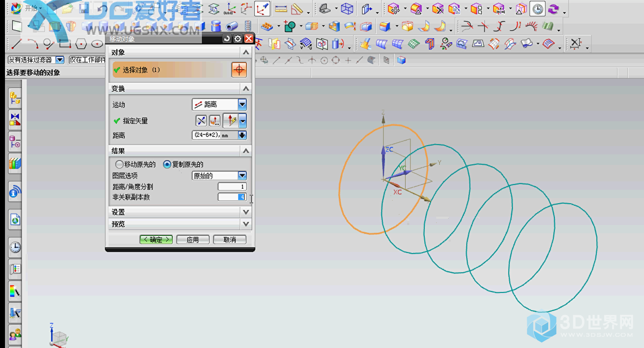The width and height of the screenshot is (644, 348).
Task: Select the Measure Angle tool
Action: pyautogui.click(x=297, y=9)
